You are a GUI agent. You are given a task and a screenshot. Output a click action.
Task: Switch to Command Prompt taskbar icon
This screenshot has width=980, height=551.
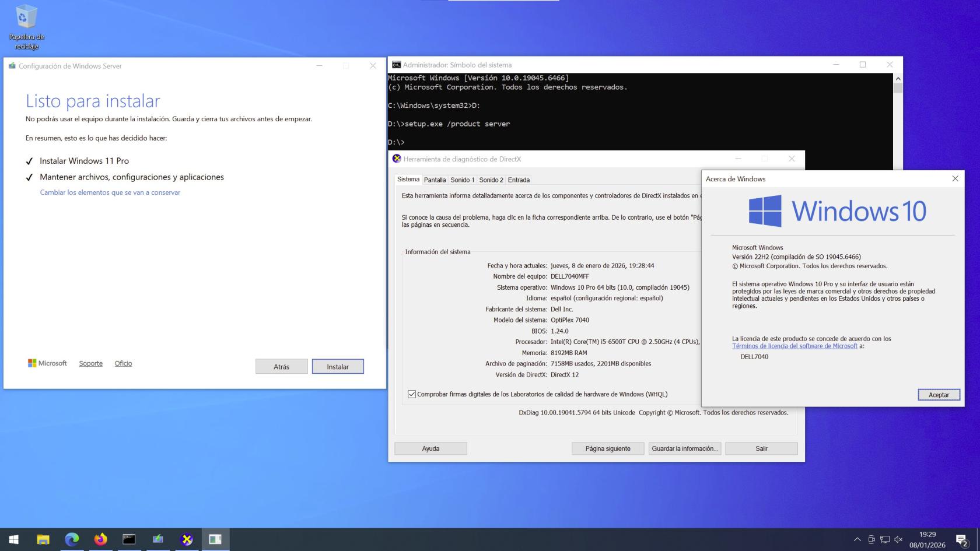click(x=129, y=539)
